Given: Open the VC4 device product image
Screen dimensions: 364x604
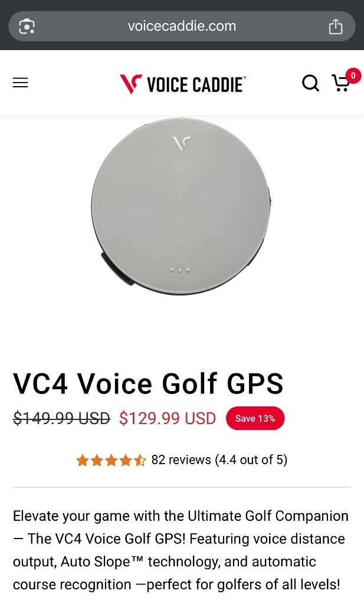Looking at the screenshot, I should point(181,206).
